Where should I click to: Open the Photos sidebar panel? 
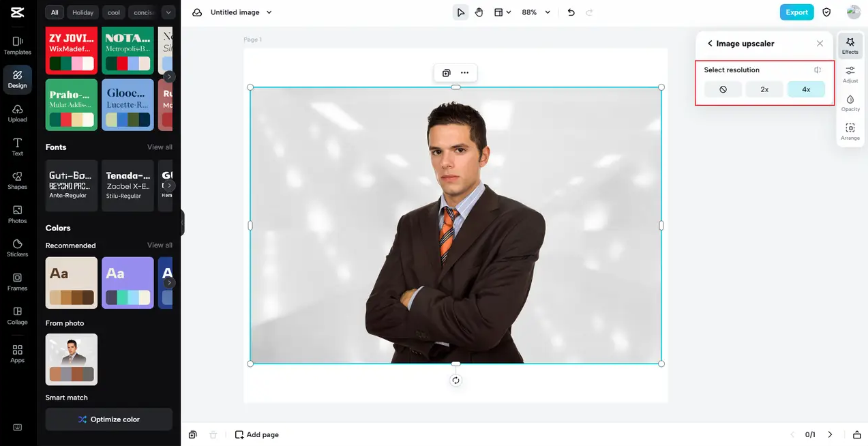pyautogui.click(x=18, y=214)
